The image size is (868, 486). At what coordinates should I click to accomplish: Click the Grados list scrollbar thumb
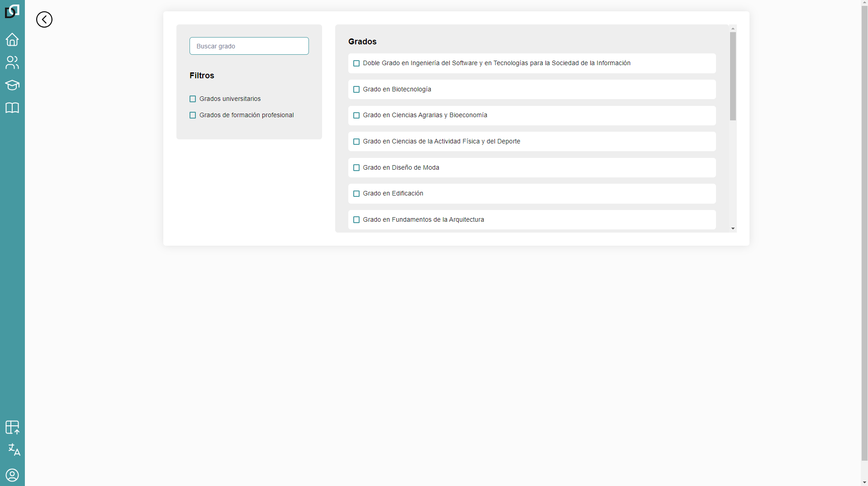[x=733, y=76]
